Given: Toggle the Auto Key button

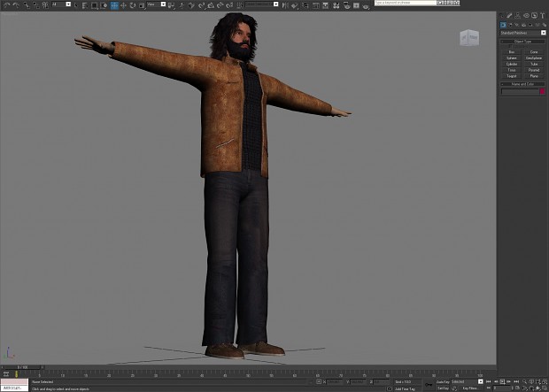Looking at the screenshot, I should [x=443, y=382].
